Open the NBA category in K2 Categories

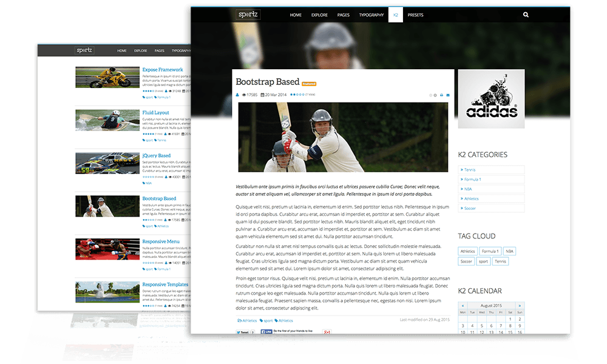(491, 189)
